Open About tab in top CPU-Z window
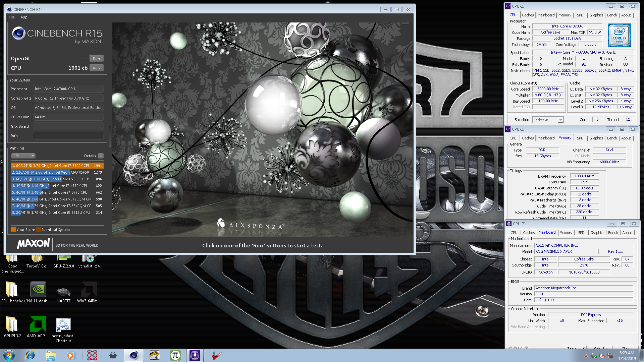 (x=626, y=15)
